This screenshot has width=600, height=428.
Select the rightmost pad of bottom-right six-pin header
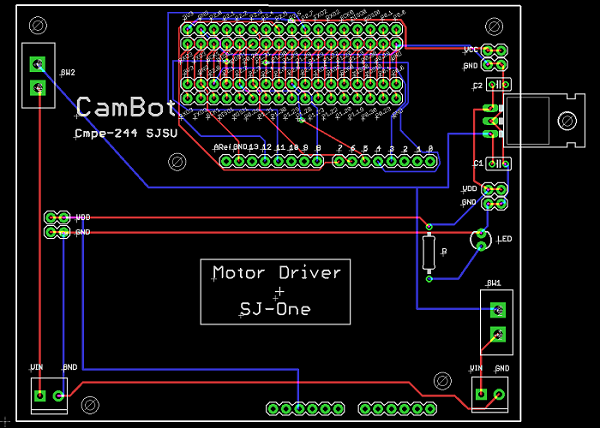[430, 409]
